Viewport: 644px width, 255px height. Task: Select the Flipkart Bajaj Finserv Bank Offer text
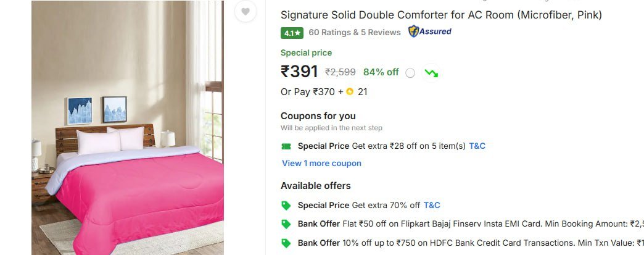(469, 224)
